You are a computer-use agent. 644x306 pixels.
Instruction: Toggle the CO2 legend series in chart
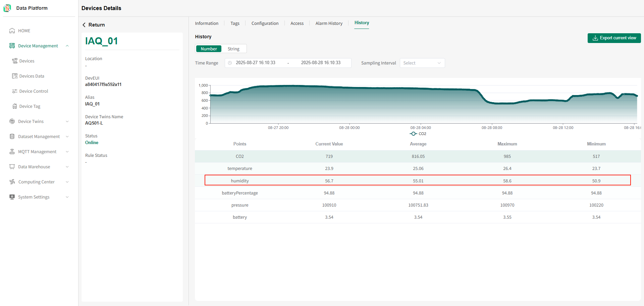tap(418, 134)
